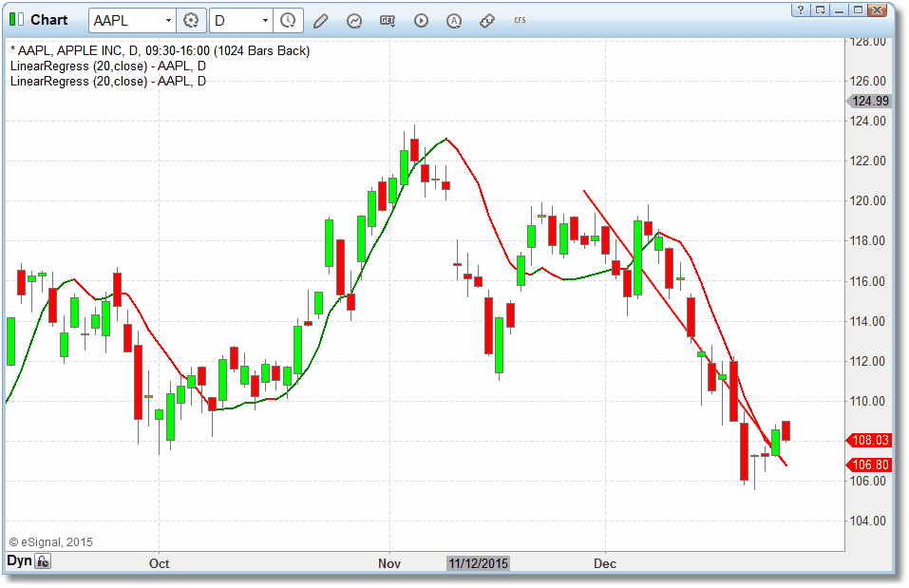Open the GET studies menu icon
Image resolution: width=909 pixels, height=588 pixels.
(388, 21)
